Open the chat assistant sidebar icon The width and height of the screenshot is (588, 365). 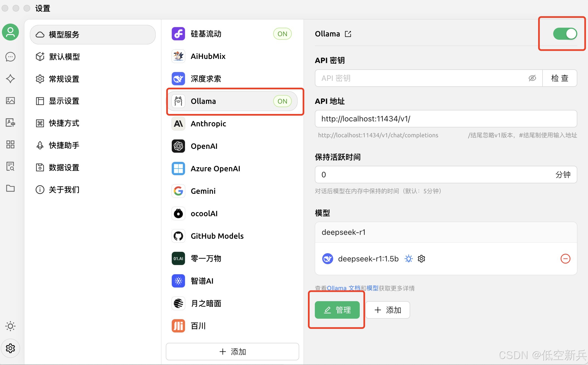[10, 57]
